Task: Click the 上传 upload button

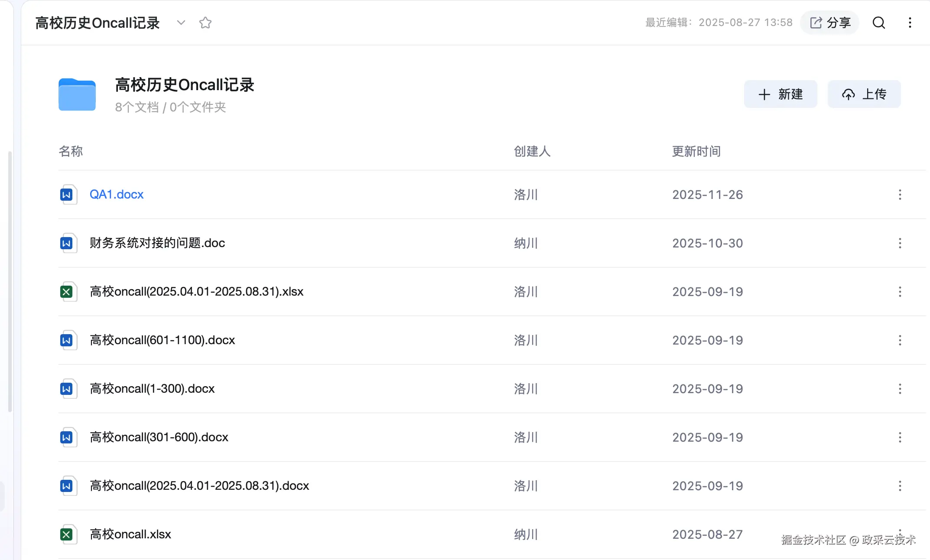Action: point(864,94)
